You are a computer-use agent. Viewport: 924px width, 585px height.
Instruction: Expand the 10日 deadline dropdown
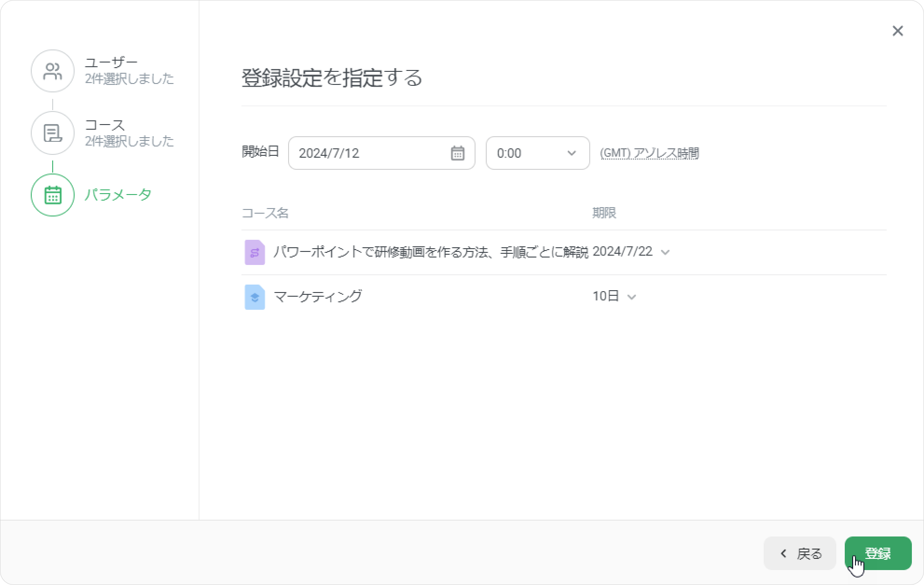point(614,296)
